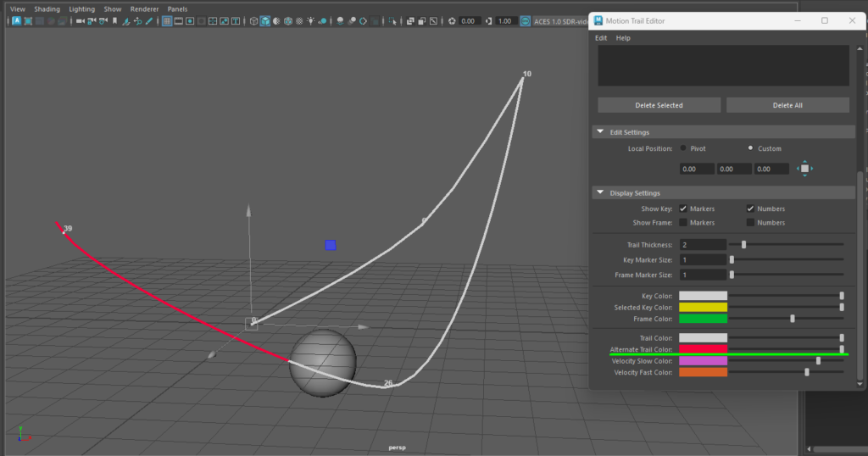
Task: Click the local position move icon in editor
Action: click(804, 170)
